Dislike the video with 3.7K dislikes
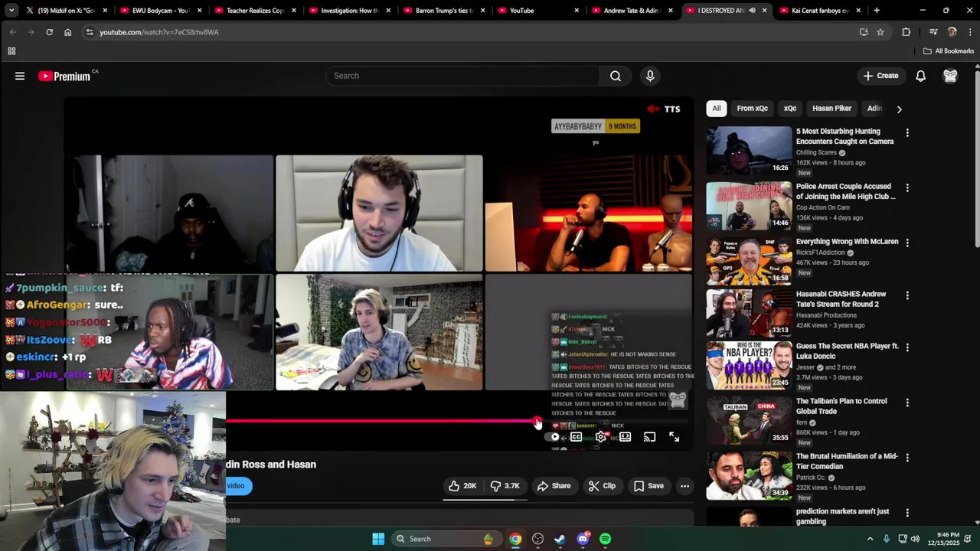 click(x=505, y=486)
